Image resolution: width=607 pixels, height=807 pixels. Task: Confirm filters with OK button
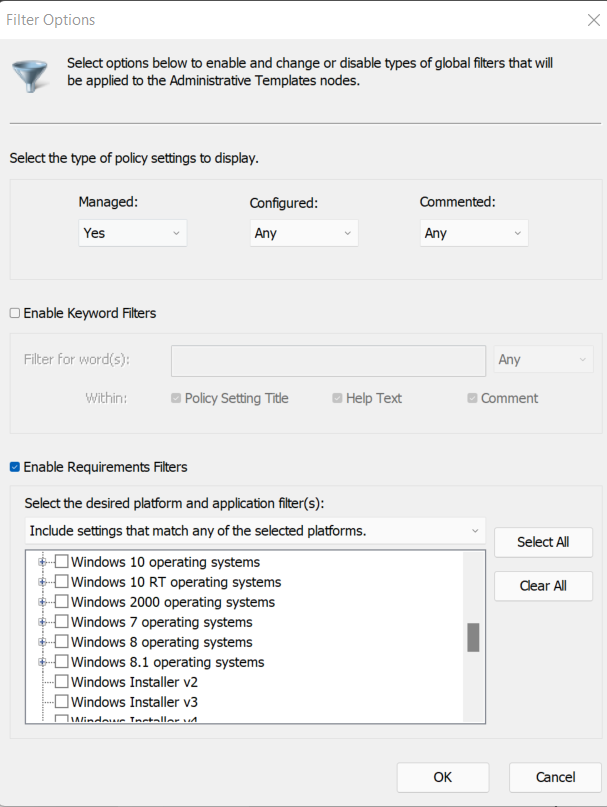[442, 777]
